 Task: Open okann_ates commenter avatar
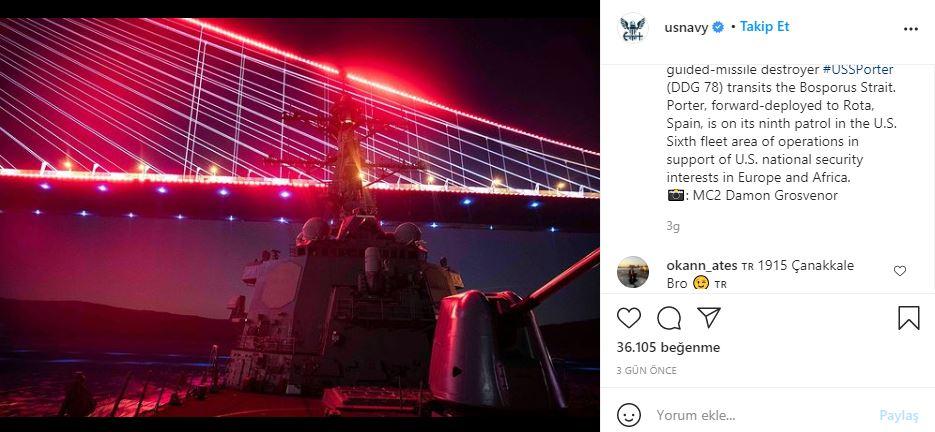(x=633, y=272)
